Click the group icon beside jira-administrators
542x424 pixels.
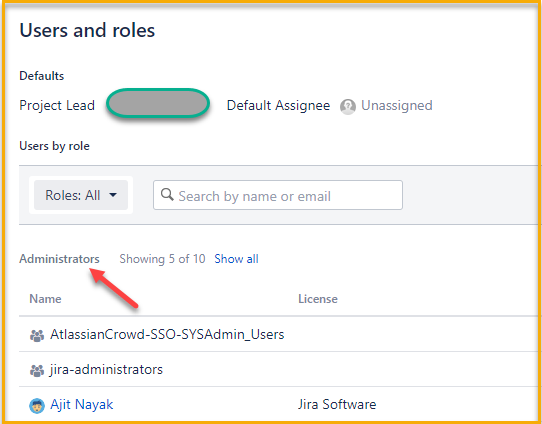click(37, 370)
